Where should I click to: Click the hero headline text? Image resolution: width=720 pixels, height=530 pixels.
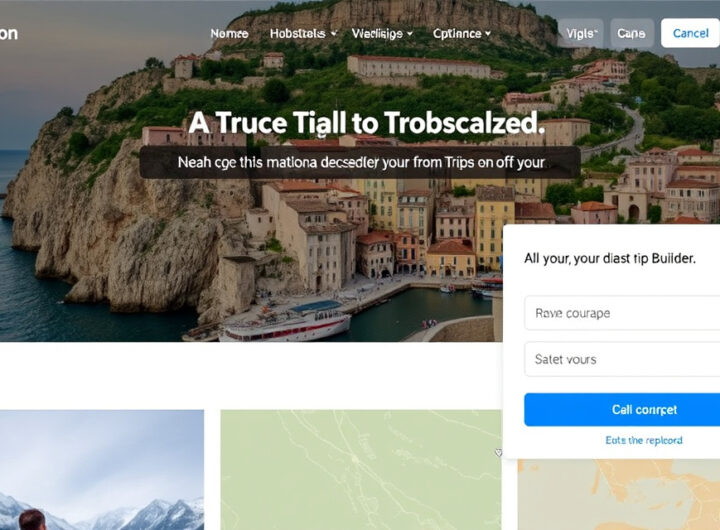click(366, 123)
